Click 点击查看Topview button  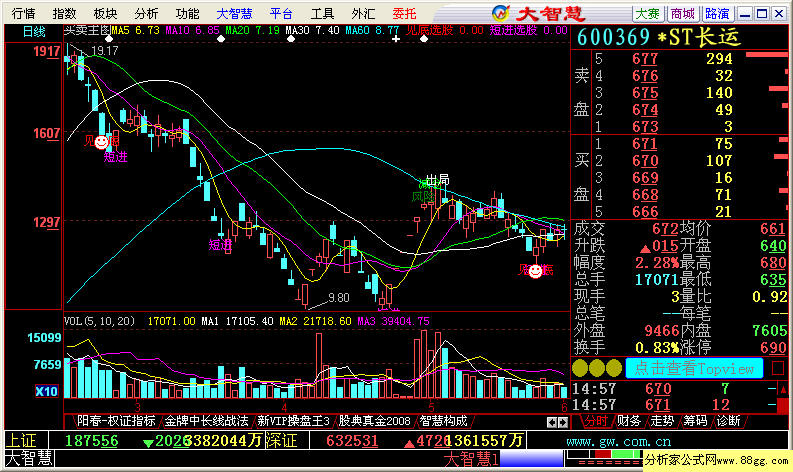pyautogui.click(x=694, y=368)
